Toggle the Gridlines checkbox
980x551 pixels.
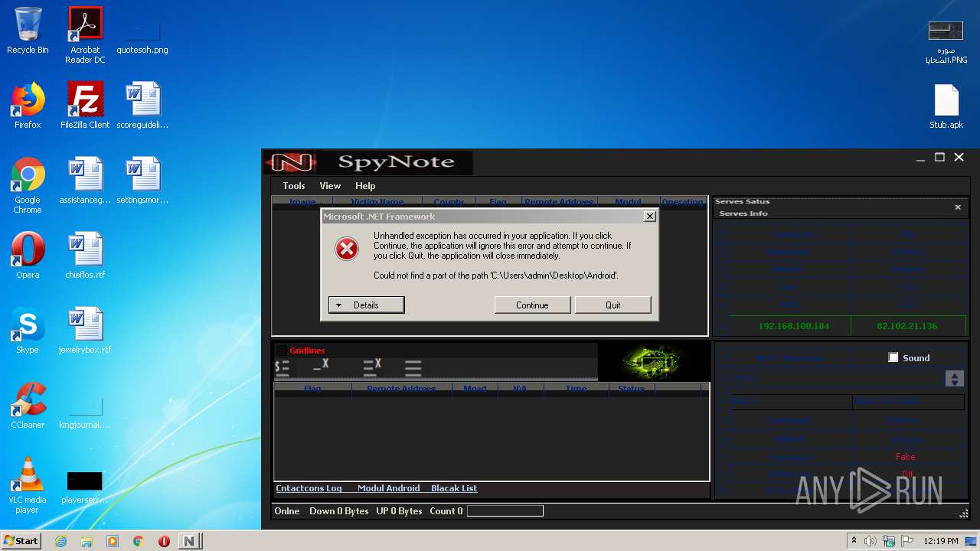point(281,350)
